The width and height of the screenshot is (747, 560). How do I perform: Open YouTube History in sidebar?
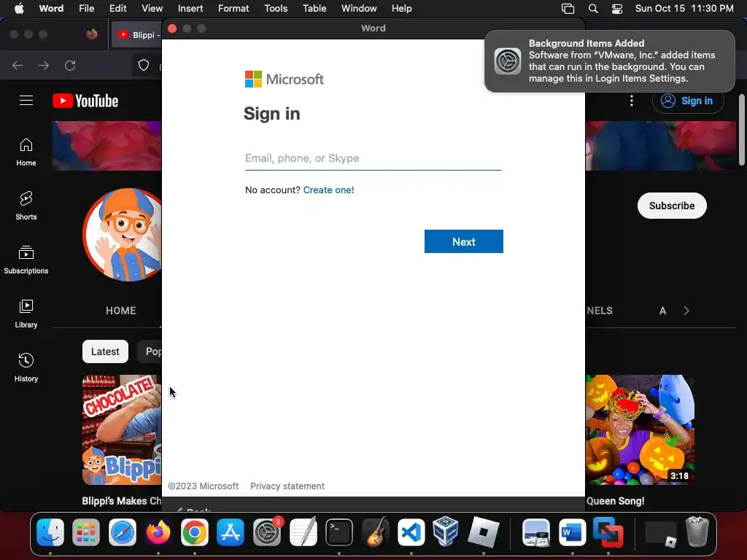pyautogui.click(x=26, y=367)
